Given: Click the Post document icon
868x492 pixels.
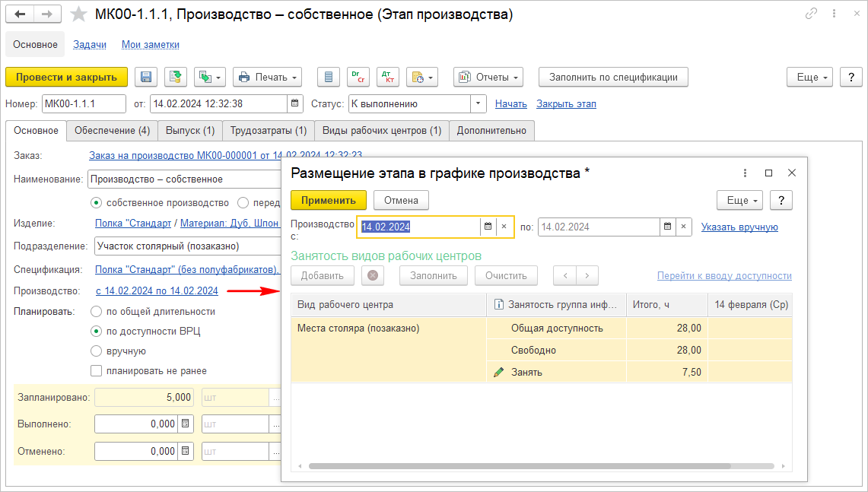Looking at the screenshot, I should (175, 77).
